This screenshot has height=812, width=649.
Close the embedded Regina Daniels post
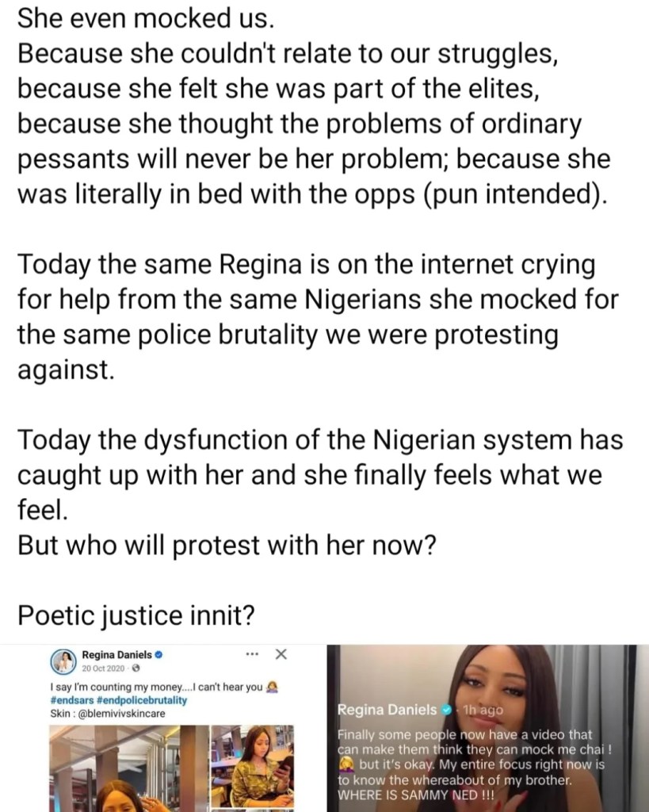tap(279, 655)
